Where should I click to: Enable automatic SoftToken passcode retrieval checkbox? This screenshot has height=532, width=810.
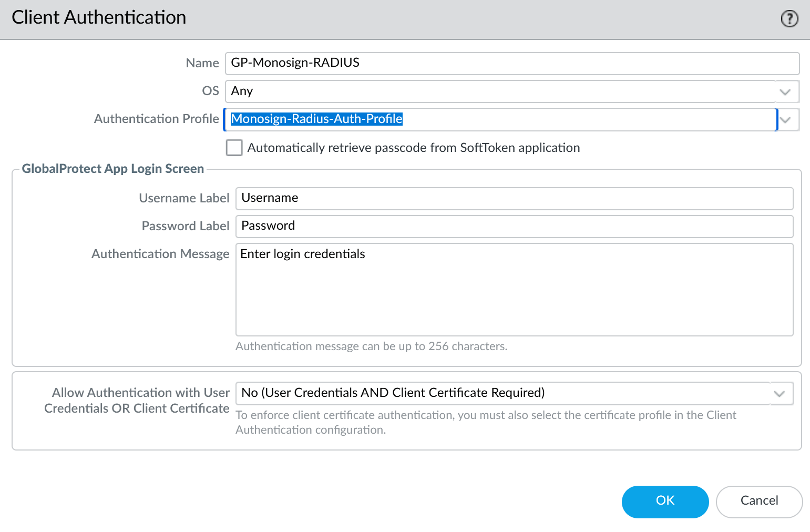click(x=234, y=148)
